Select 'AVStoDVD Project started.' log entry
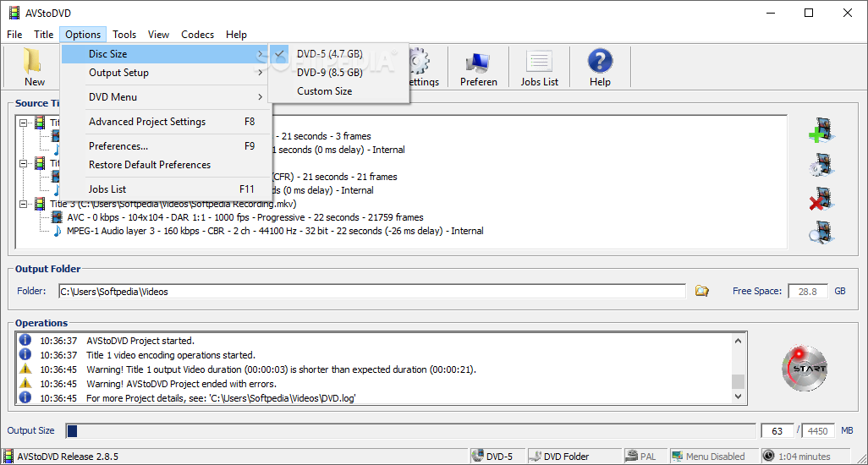The image size is (868, 465). [140, 341]
